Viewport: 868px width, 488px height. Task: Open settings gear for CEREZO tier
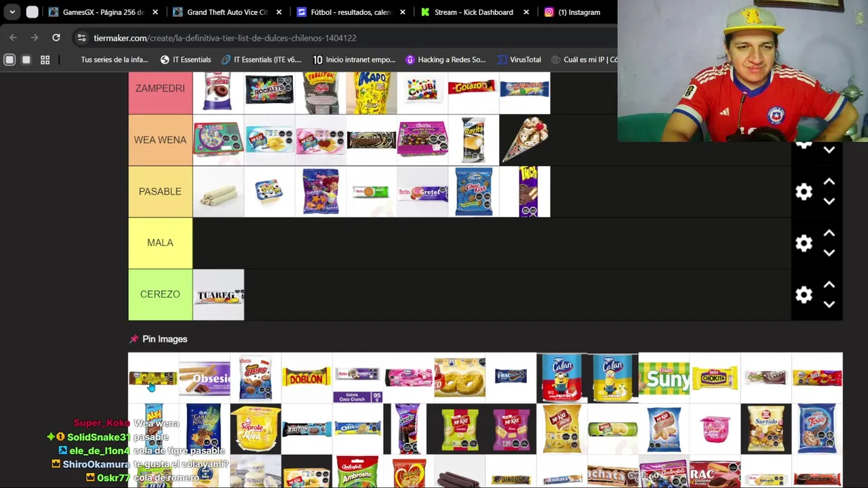click(x=804, y=295)
